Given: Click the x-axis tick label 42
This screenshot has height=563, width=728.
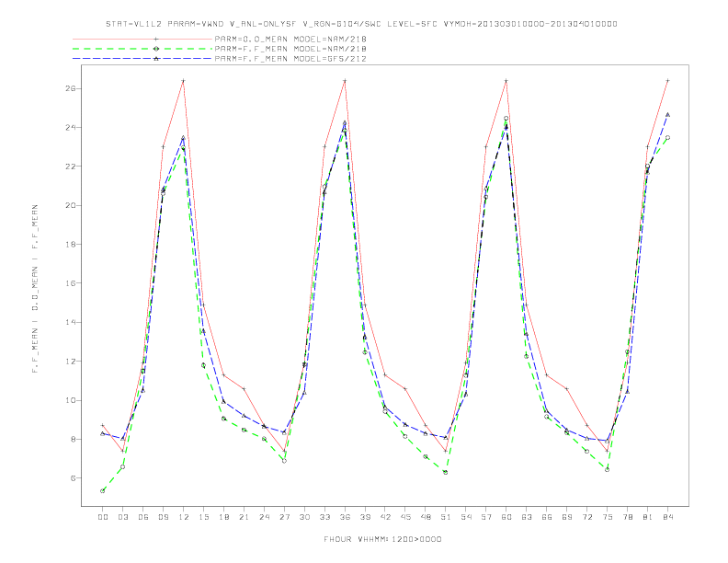Looking at the screenshot, I should click(385, 517).
